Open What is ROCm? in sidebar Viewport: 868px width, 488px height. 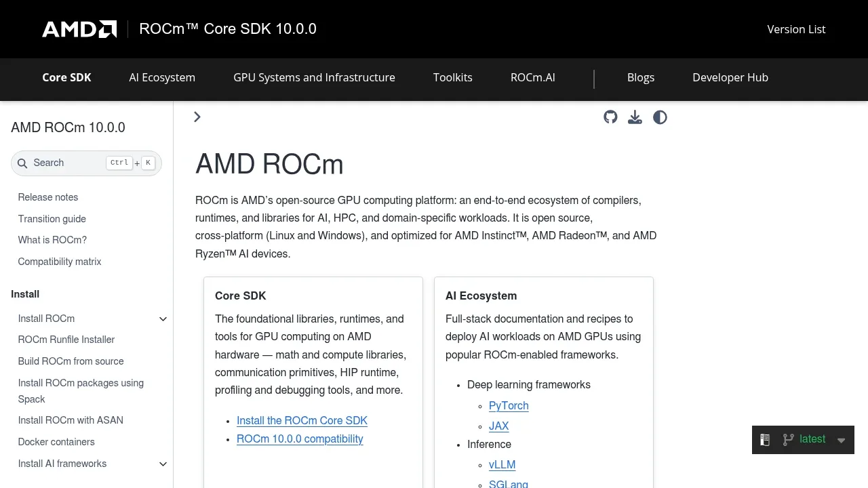(x=52, y=240)
